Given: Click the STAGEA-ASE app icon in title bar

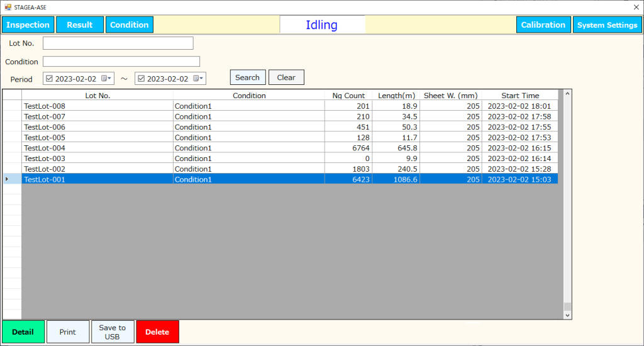Looking at the screenshot, I should coord(8,7).
